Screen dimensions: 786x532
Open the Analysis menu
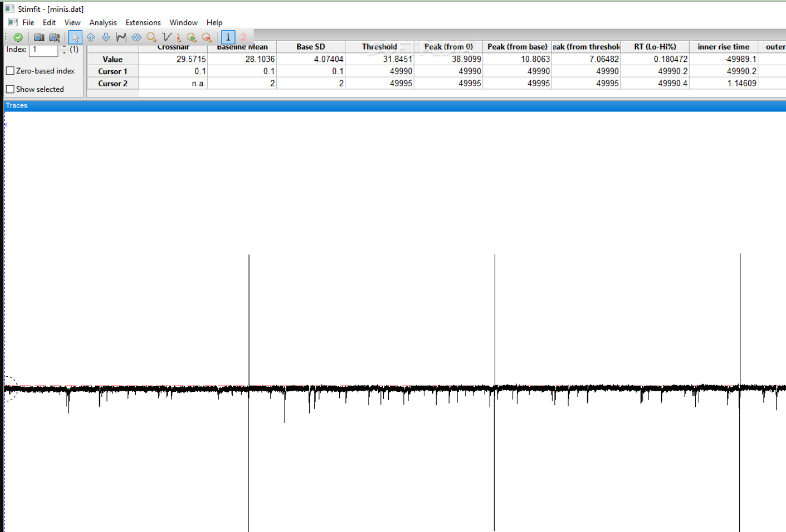103,23
